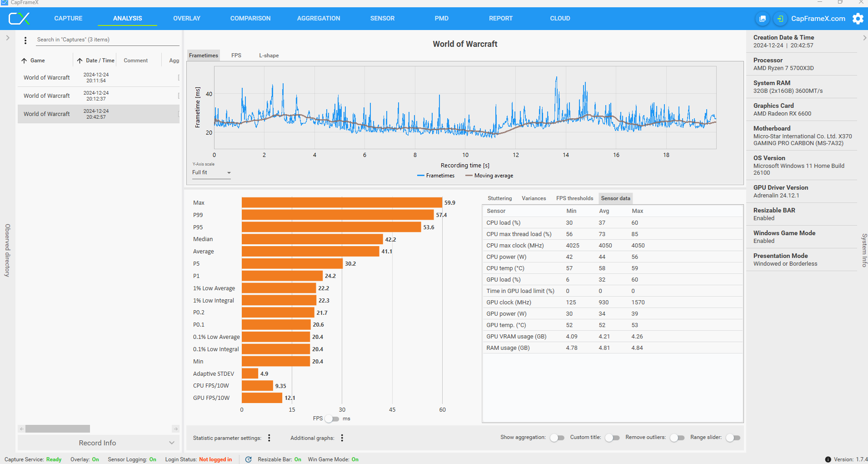The width and height of the screenshot is (868, 464).
Task: Open the Variances tab
Action: tap(534, 198)
